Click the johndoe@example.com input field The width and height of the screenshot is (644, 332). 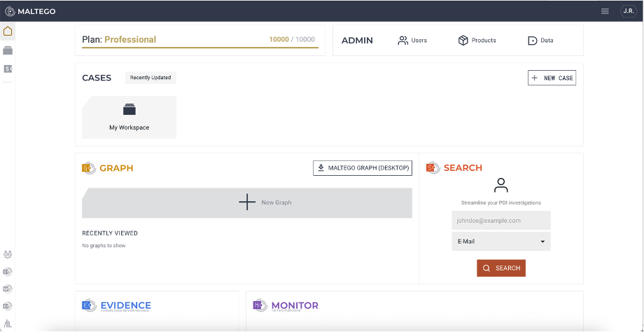501,220
